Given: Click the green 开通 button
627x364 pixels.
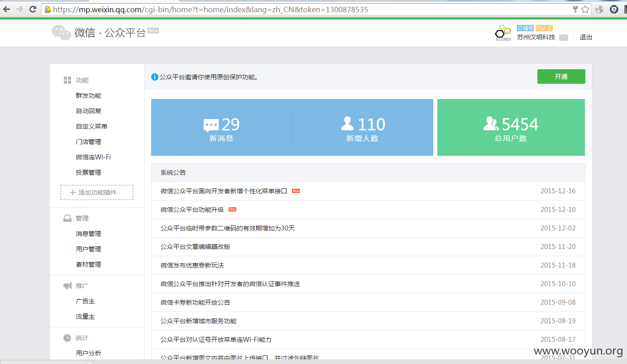Looking at the screenshot, I should tap(561, 77).
